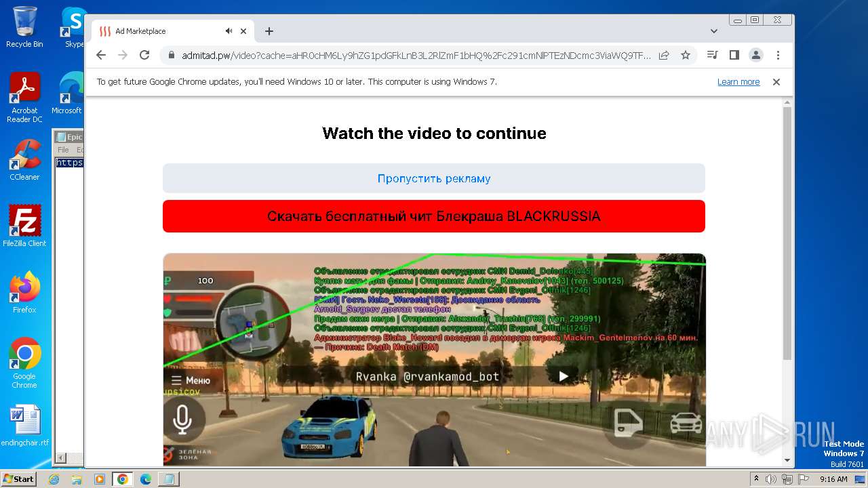Image resolution: width=868 pixels, height=488 pixels.
Task: Open a new Chrome tab
Action: pyautogui.click(x=269, y=31)
